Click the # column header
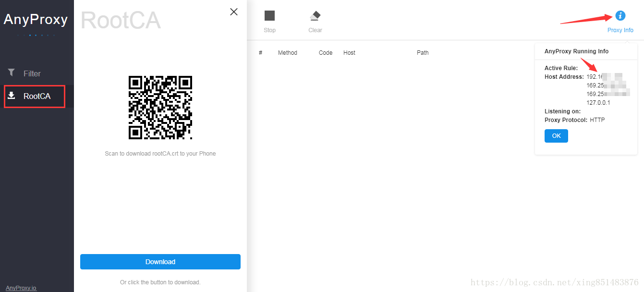This screenshot has width=644, height=292. 260,53
